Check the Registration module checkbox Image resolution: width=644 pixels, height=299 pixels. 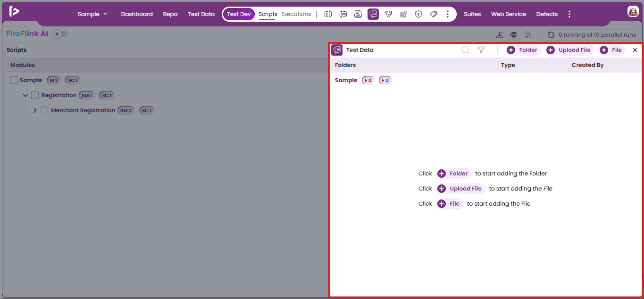pyautogui.click(x=35, y=95)
